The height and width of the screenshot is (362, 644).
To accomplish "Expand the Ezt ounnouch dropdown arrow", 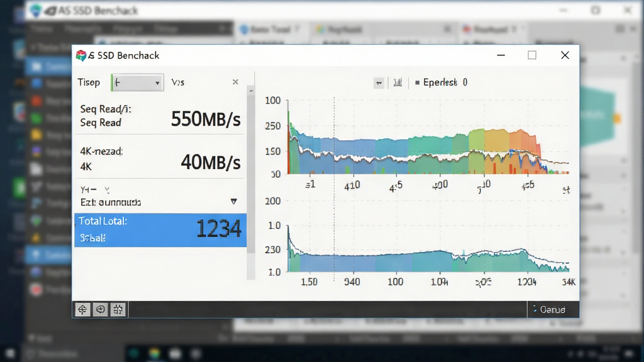I will (234, 202).
